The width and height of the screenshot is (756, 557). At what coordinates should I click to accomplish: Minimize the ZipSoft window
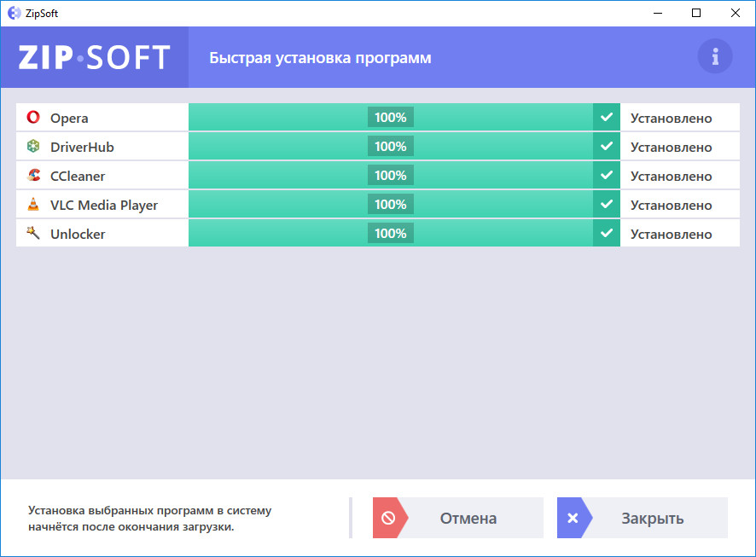coord(658,13)
